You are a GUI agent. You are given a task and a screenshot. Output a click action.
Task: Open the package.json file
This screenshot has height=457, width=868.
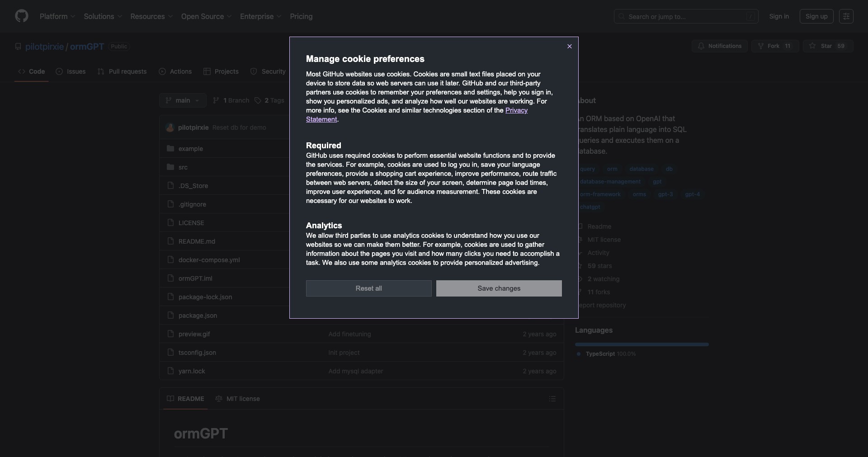[198, 316]
